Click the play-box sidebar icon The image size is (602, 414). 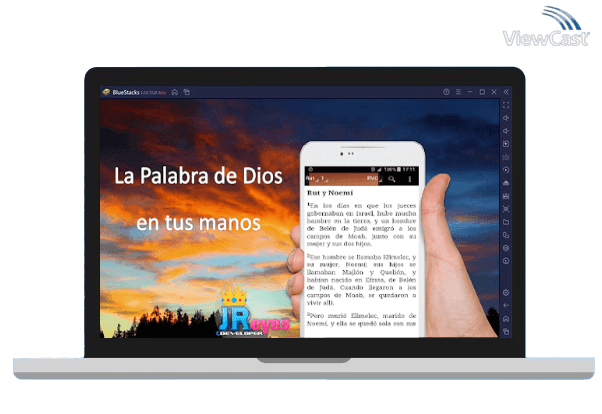point(506,144)
